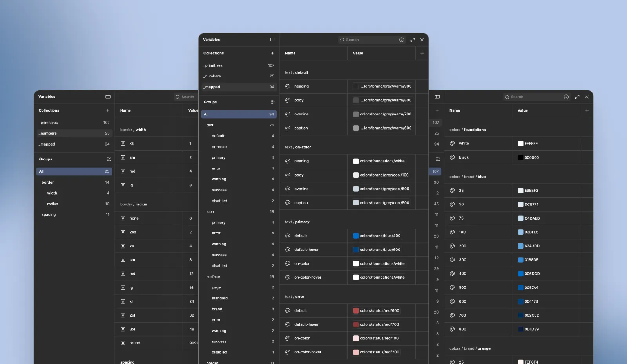
Task: Expand the Variables panel to full size
Action: (x=413, y=40)
